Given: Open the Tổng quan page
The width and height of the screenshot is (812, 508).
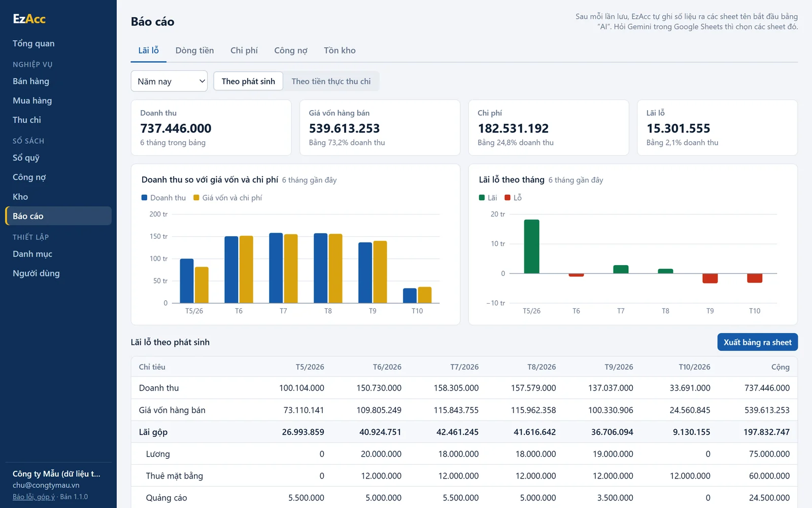Looking at the screenshot, I should 33,43.
